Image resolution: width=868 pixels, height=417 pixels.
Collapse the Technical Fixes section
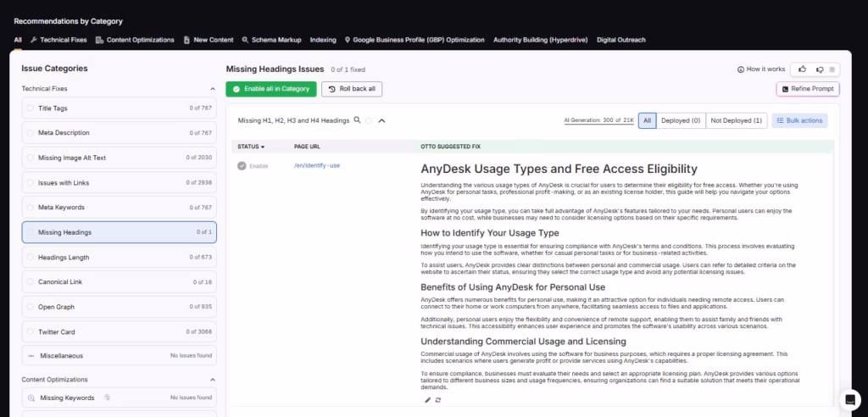pyautogui.click(x=212, y=88)
